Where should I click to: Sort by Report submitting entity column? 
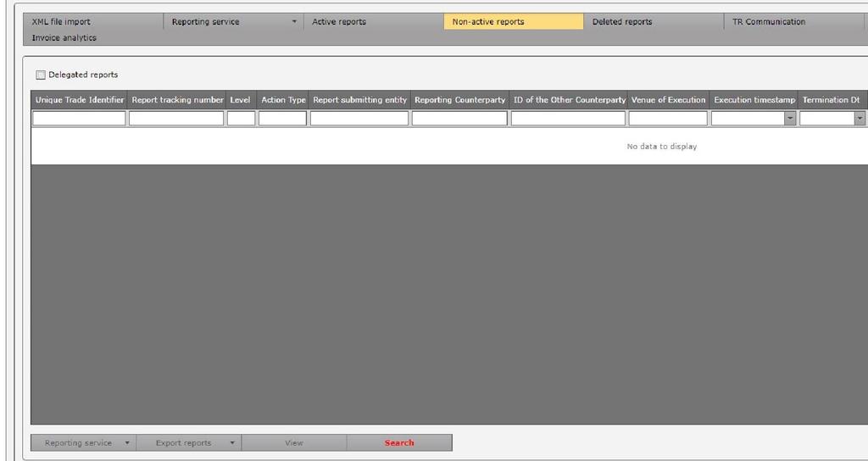(359, 100)
